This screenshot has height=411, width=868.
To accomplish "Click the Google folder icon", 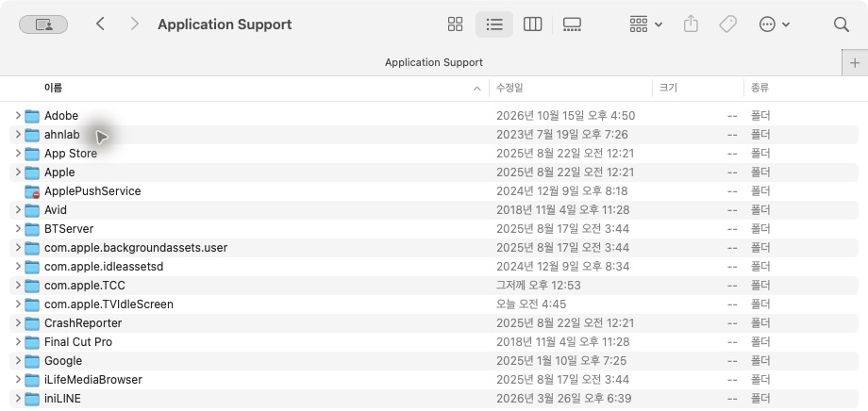I will click(x=32, y=361).
